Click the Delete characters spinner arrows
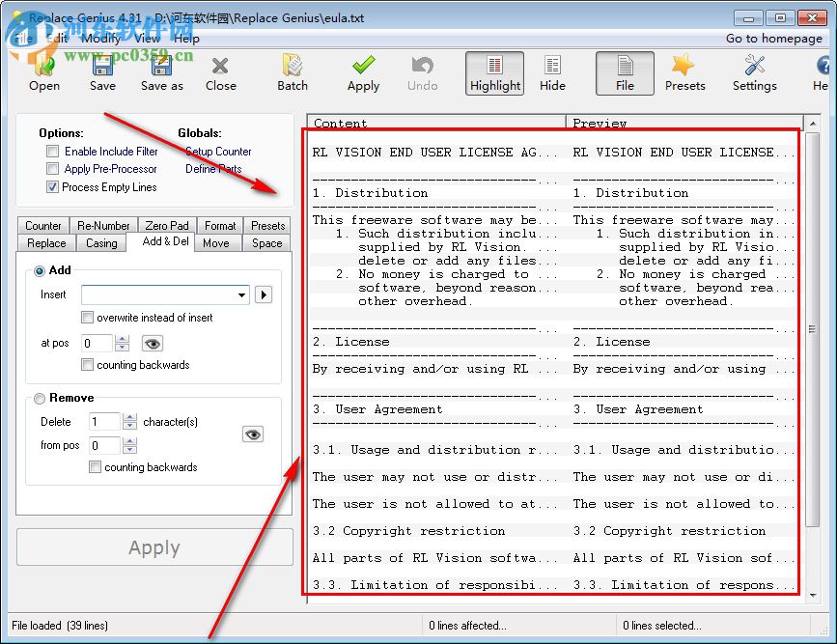This screenshot has width=837, height=644. click(x=129, y=421)
